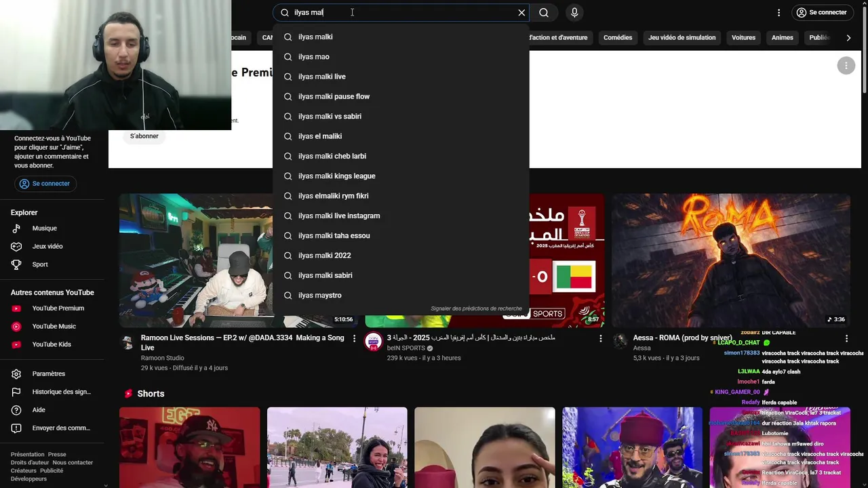Click the search input containing 'ilyas mal'
This screenshot has width=868, height=488.
click(x=402, y=12)
